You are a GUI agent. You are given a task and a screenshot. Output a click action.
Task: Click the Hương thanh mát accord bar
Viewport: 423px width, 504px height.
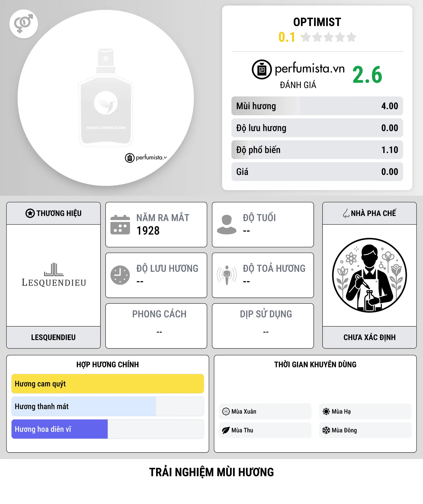pos(108,406)
